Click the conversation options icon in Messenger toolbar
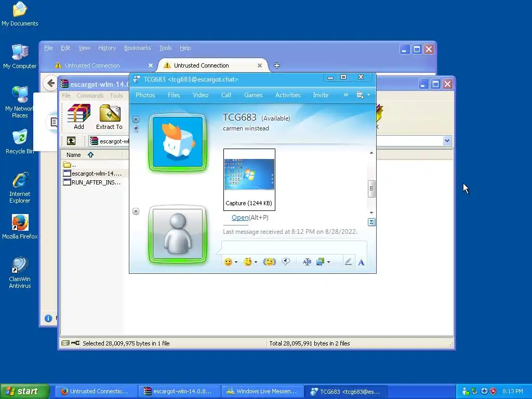532x399 pixels. click(x=361, y=95)
